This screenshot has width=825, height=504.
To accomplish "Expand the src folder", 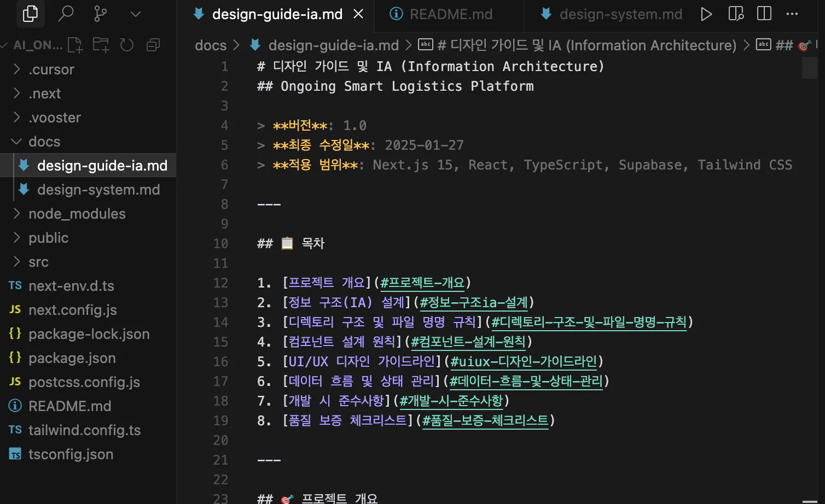I will pos(88,262).
